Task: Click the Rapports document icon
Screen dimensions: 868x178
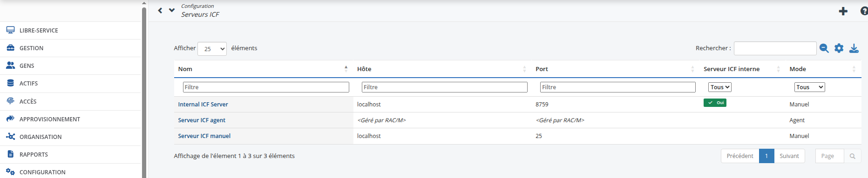Action: click(x=10, y=154)
